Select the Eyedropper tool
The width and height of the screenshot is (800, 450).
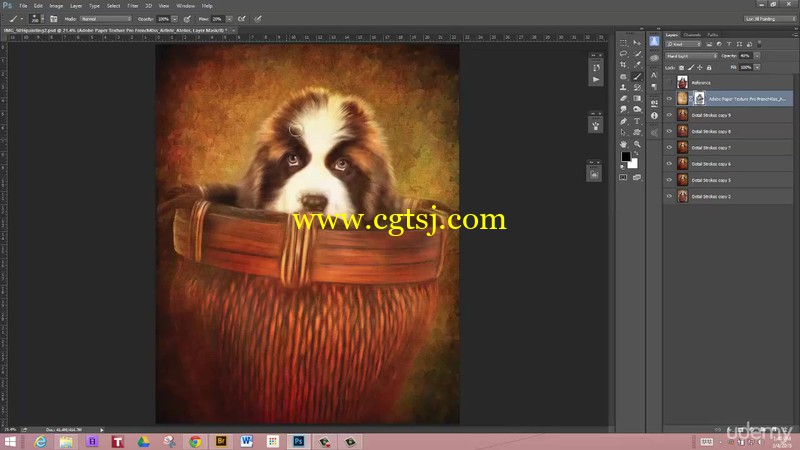637,65
